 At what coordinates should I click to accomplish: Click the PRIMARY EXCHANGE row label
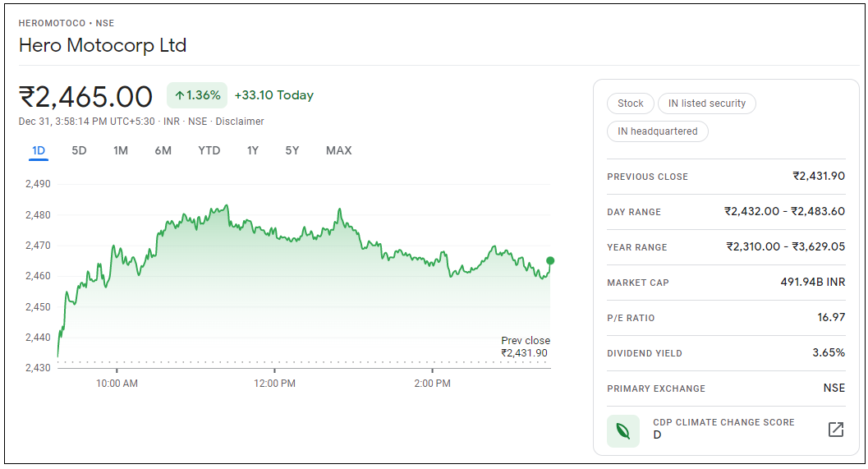(656, 389)
